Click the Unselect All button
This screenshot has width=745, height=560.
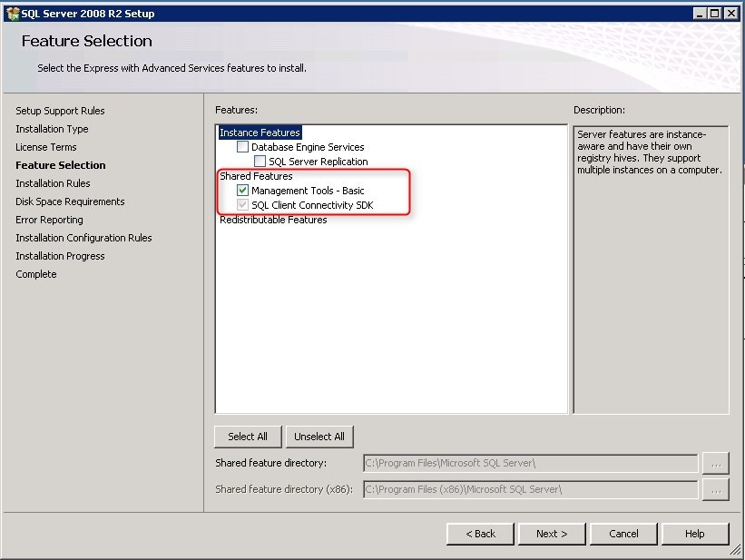pos(319,437)
